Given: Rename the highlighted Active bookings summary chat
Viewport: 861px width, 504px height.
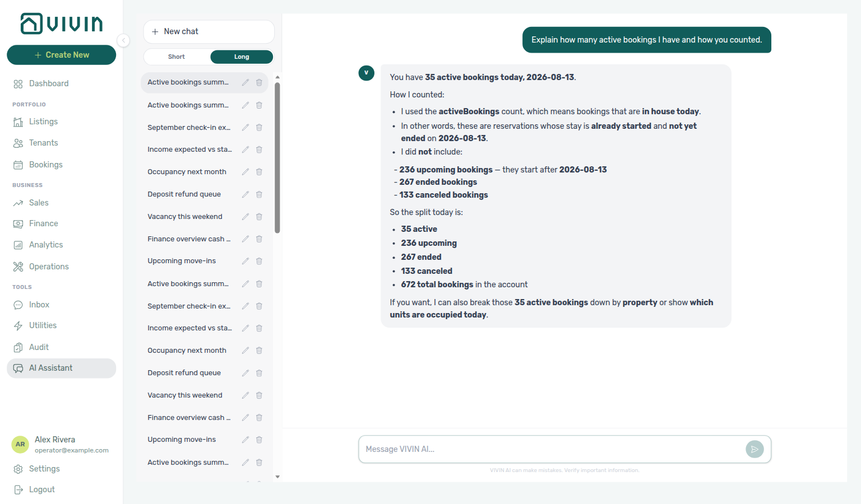Looking at the screenshot, I should tap(245, 82).
